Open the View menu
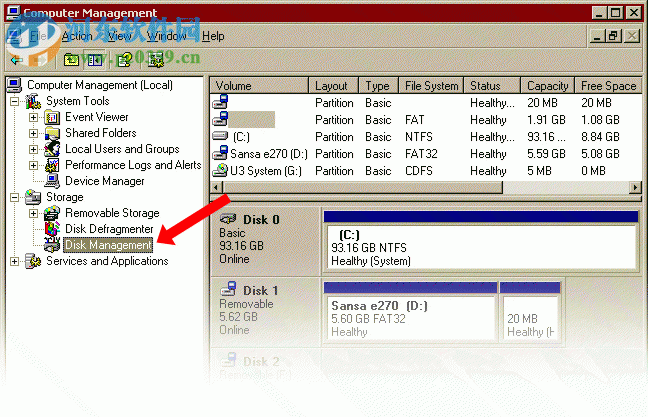Screen dimensions: 648x417 click(119, 36)
